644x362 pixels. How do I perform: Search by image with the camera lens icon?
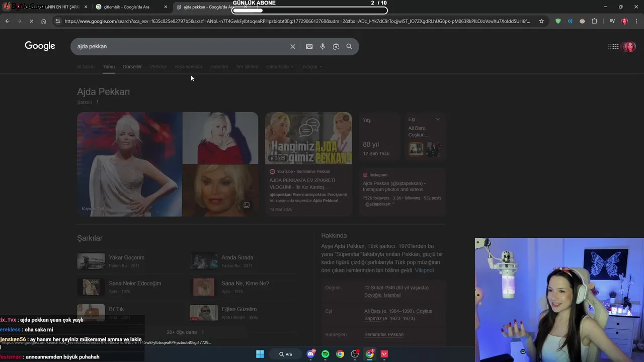tap(336, 46)
